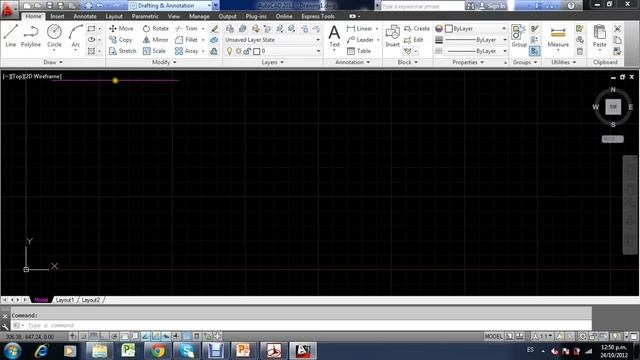The width and height of the screenshot is (640, 360).
Task: Toggle MODEL space button in status bar
Action: pyautogui.click(x=493, y=336)
